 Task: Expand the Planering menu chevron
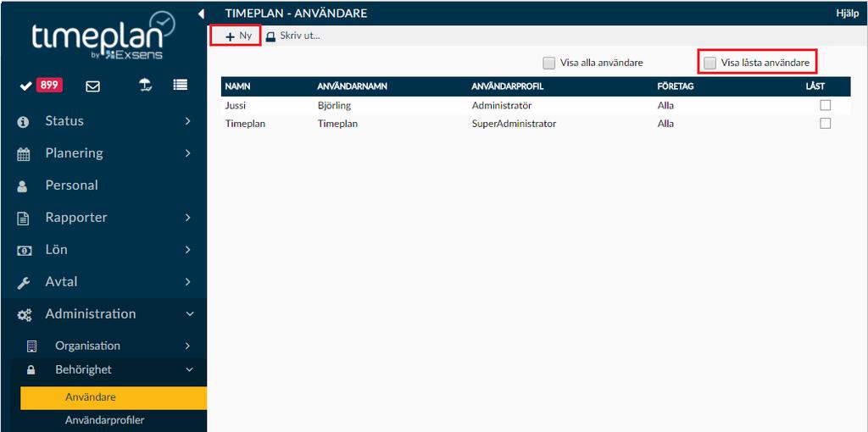[x=187, y=153]
